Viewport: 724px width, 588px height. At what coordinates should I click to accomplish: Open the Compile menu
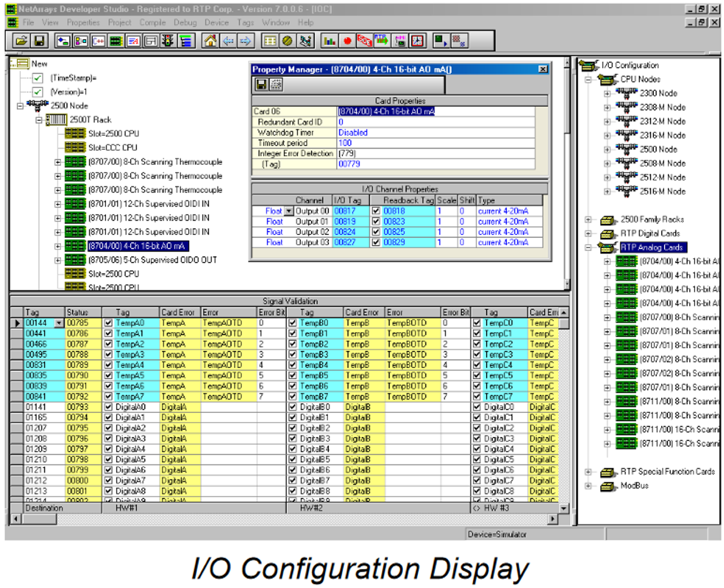[x=152, y=22]
